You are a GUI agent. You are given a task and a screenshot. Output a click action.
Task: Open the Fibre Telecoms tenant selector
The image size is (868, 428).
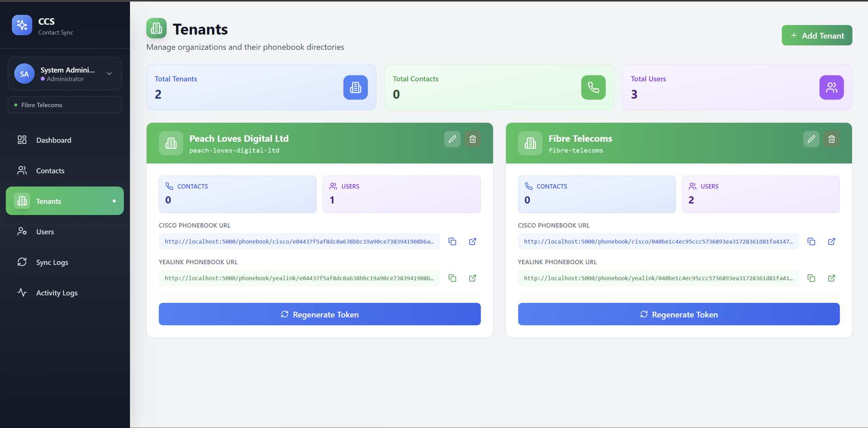(64, 104)
